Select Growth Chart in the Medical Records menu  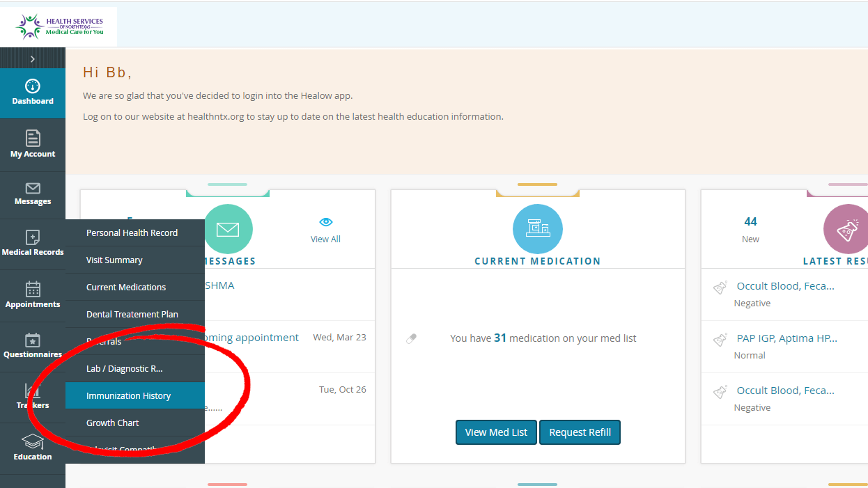tap(112, 423)
